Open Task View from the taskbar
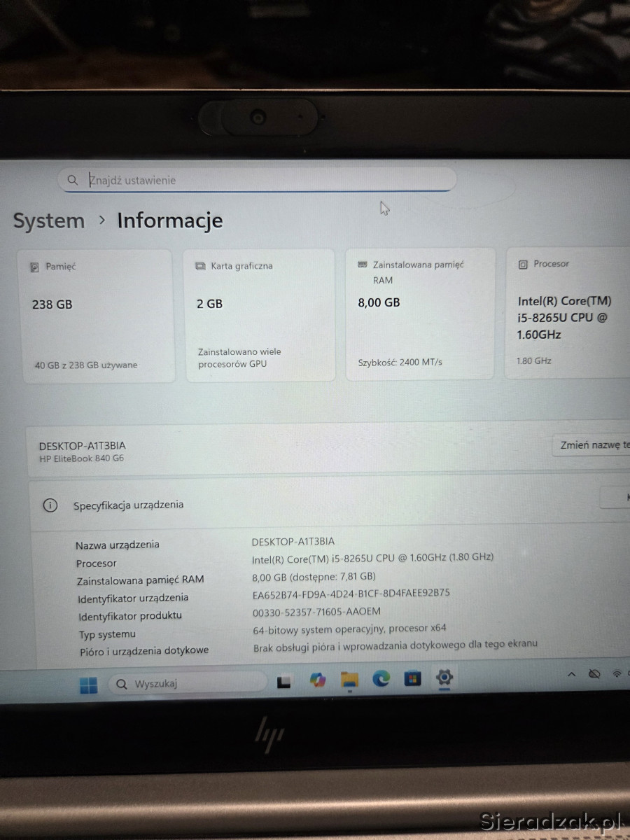The width and height of the screenshot is (630, 840). click(x=283, y=682)
